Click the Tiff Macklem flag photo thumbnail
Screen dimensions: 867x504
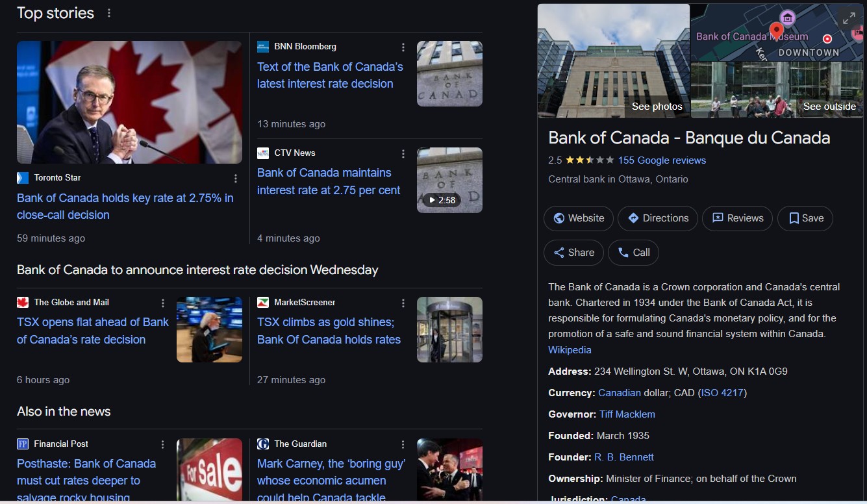tap(129, 103)
